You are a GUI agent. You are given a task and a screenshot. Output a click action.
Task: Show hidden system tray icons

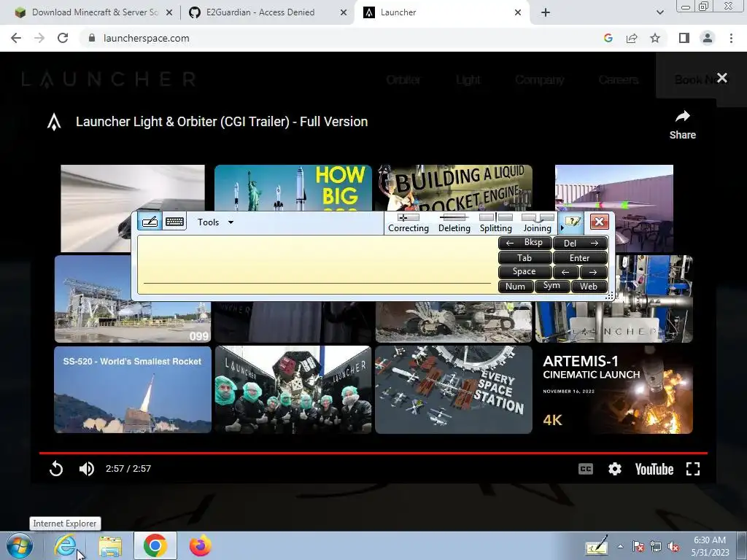pyautogui.click(x=620, y=546)
